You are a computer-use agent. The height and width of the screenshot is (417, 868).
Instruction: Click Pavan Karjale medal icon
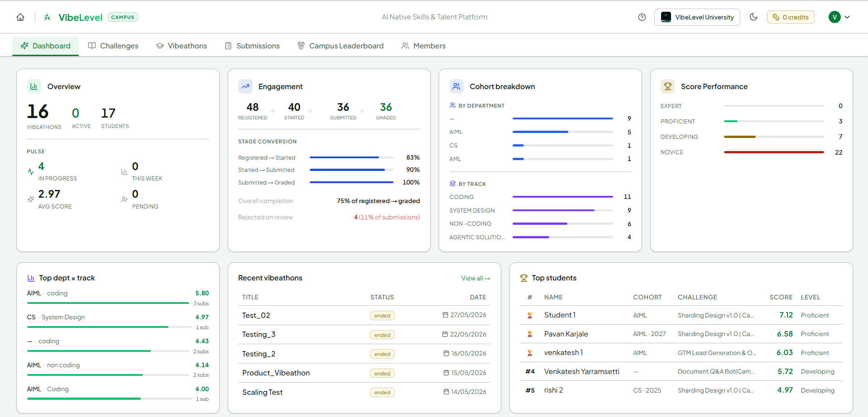tap(530, 334)
